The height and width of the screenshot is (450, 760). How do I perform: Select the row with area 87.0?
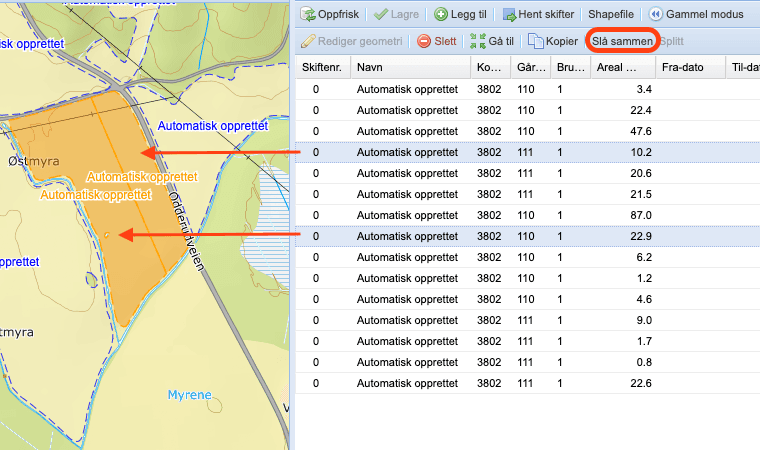coord(527,215)
